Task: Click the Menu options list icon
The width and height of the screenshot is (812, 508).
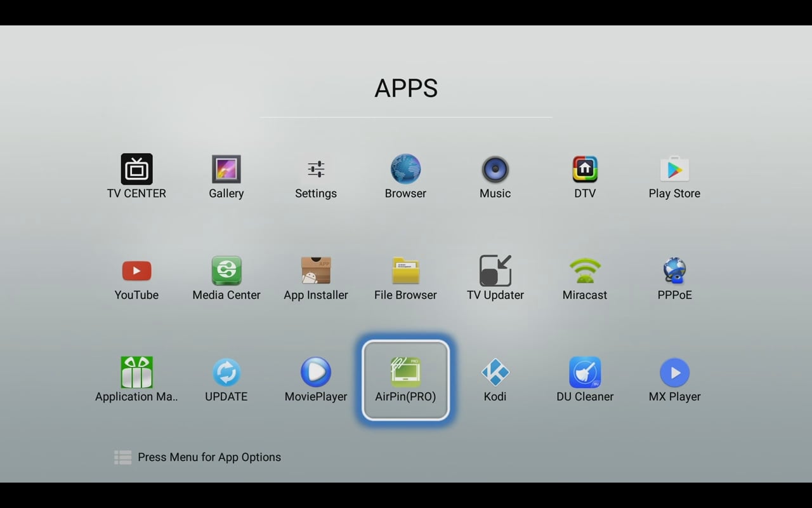Action: tap(122, 457)
